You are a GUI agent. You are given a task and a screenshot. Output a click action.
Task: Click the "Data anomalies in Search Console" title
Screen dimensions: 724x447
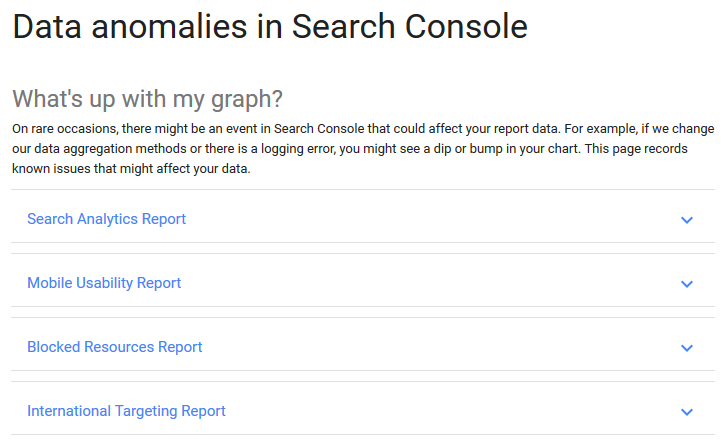(269, 27)
